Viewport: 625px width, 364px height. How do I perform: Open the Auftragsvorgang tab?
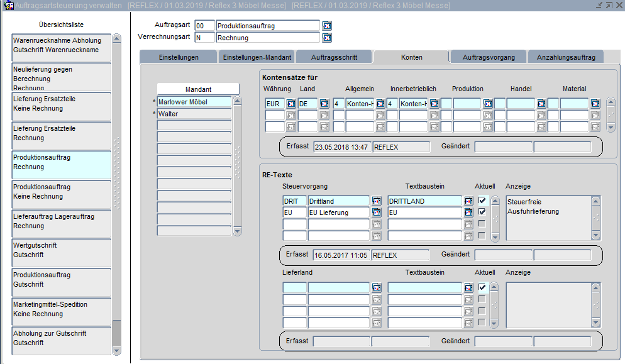point(489,57)
